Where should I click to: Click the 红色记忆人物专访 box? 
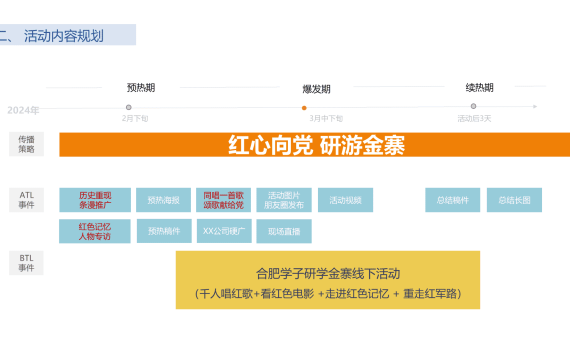95,231
